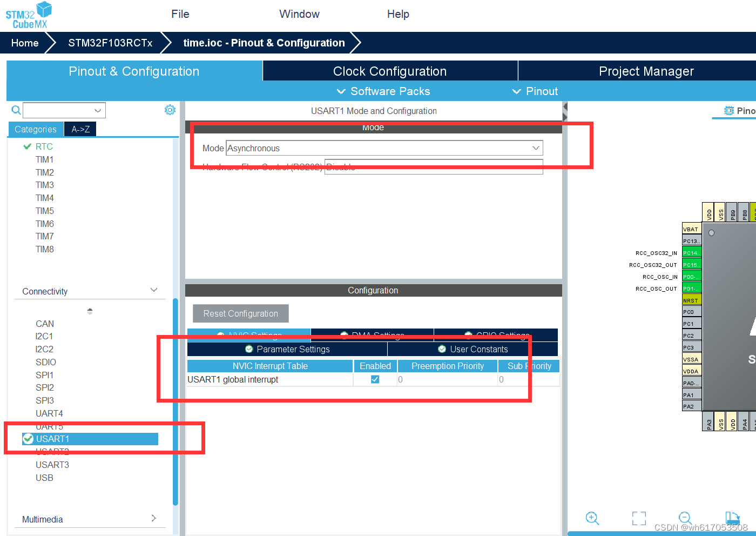Open the Pinout dropdown menu
This screenshot has width=756, height=536.
coord(535,91)
